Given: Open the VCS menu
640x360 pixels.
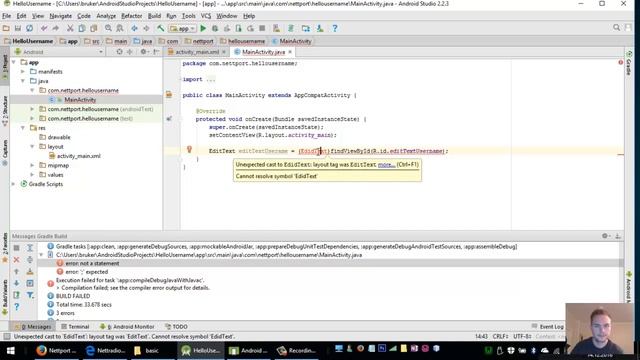Looking at the screenshot, I should point(206,16).
